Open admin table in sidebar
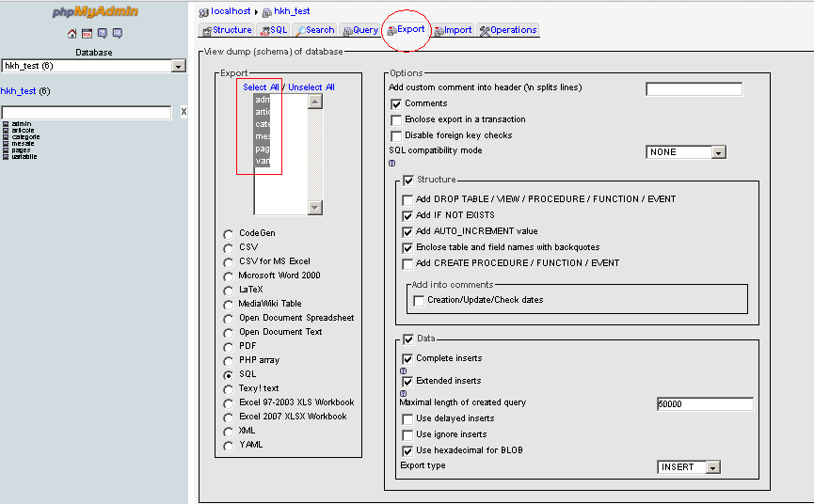814x504 pixels. pos(22,124)
